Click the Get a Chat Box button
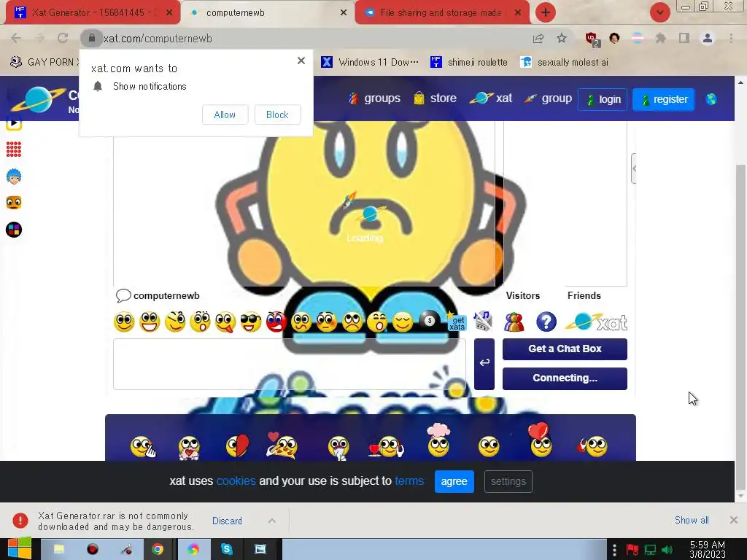 point(565,349)
